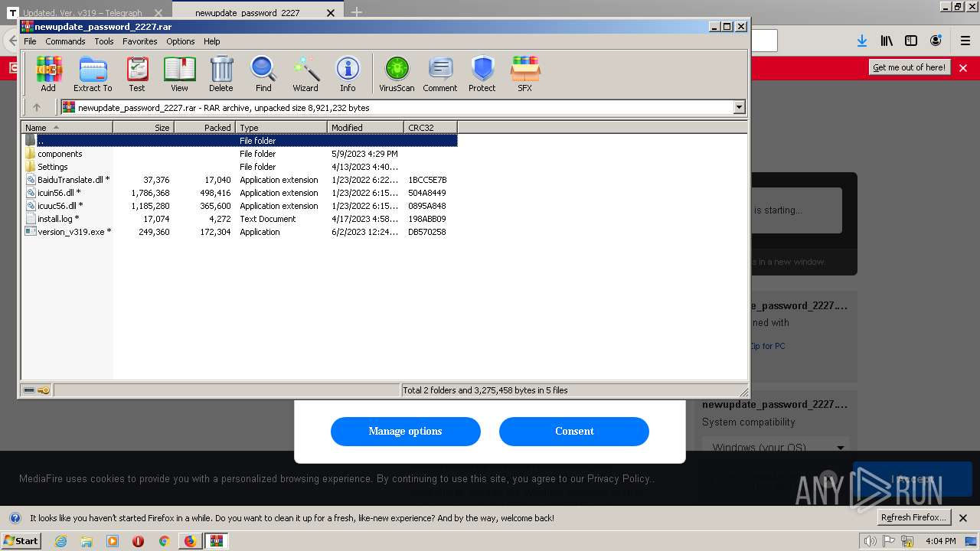Open the Firefox account icon
Image resolution: width=980 pixels, height=551 pixels.
(936, 41)
